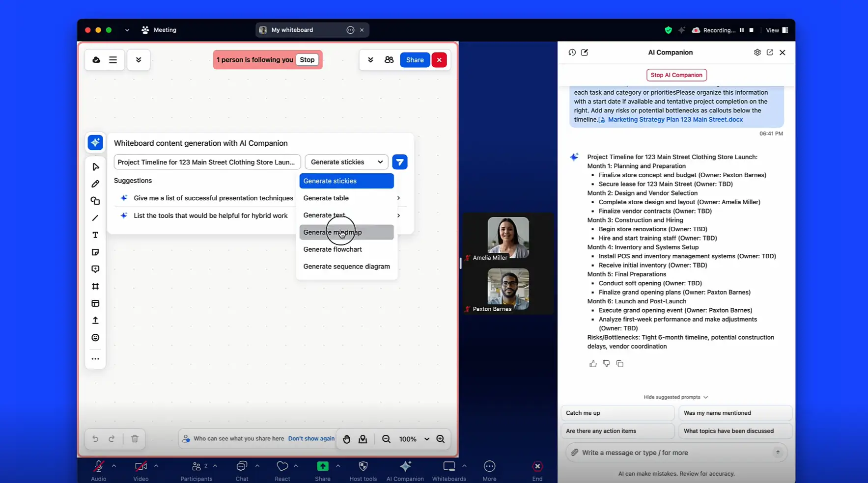Click the trash delete icon
The height and width of the screenshot is (483, 868).
point(135,439)
